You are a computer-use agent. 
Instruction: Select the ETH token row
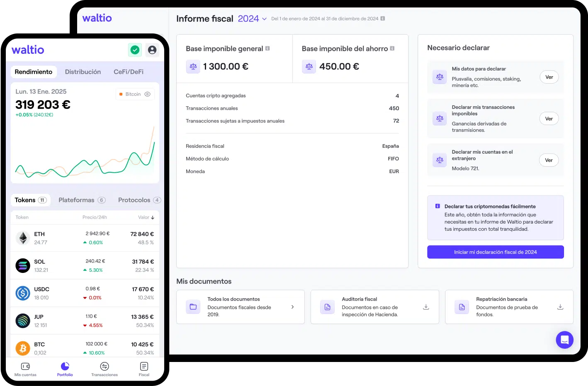(85, 238)
